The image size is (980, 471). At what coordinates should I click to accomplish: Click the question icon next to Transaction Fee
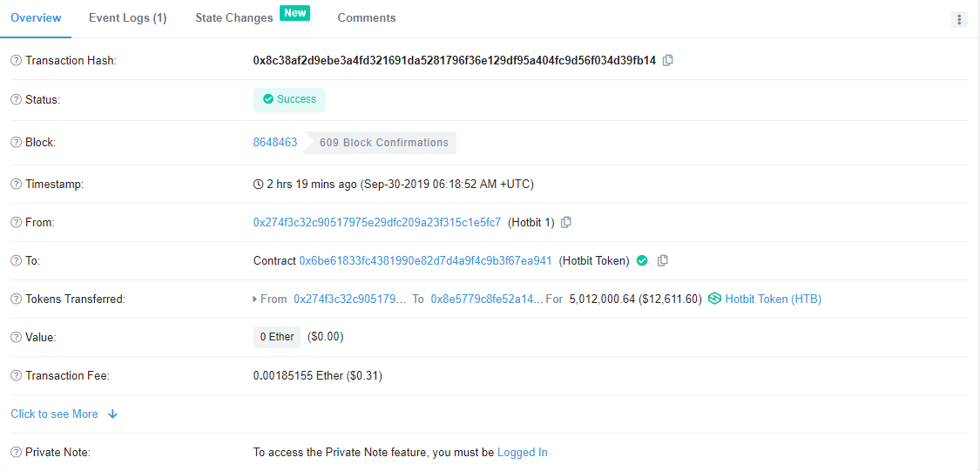[16, 376]
